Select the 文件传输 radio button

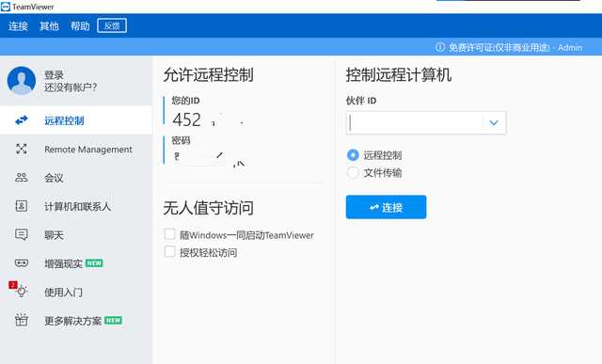coord(353,172)
